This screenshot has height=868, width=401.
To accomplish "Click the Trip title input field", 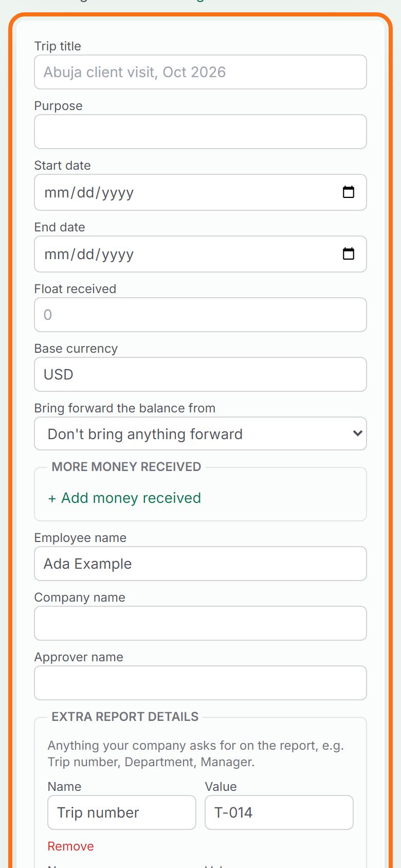I will tap(200, 72).
